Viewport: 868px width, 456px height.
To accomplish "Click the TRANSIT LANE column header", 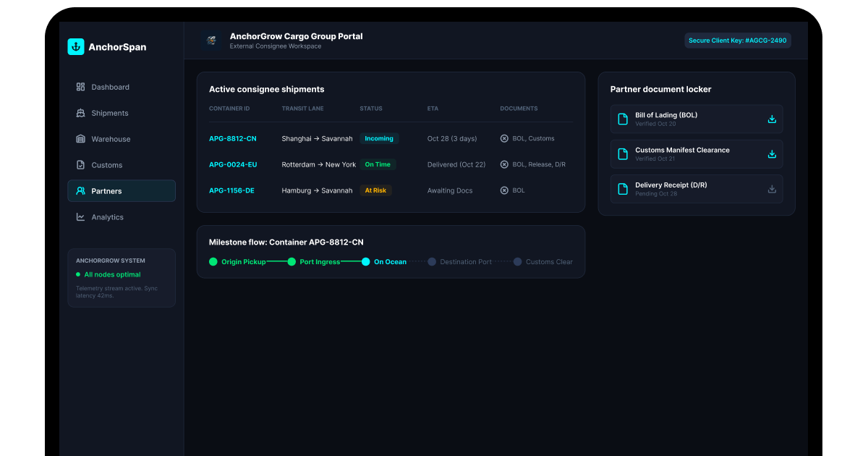I will coord(303,109).
